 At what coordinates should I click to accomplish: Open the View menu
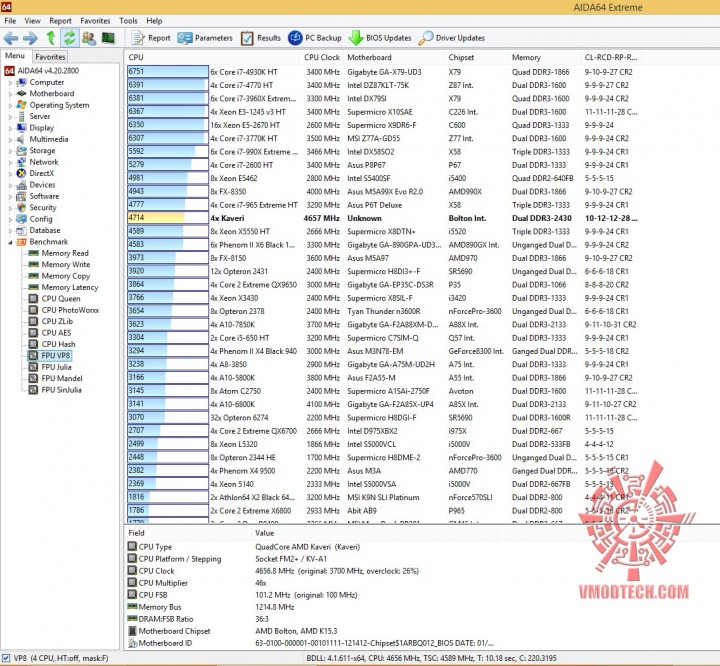click(32, 21)
